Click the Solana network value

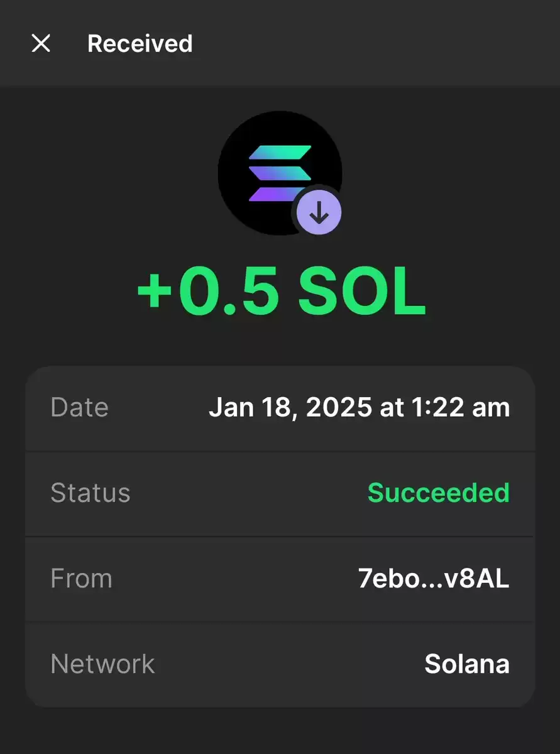[467, 664]
